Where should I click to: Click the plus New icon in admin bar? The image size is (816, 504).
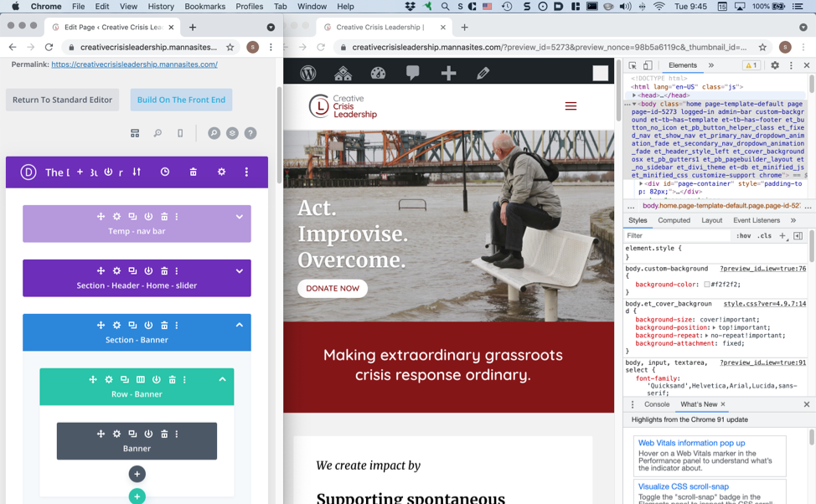448,73
